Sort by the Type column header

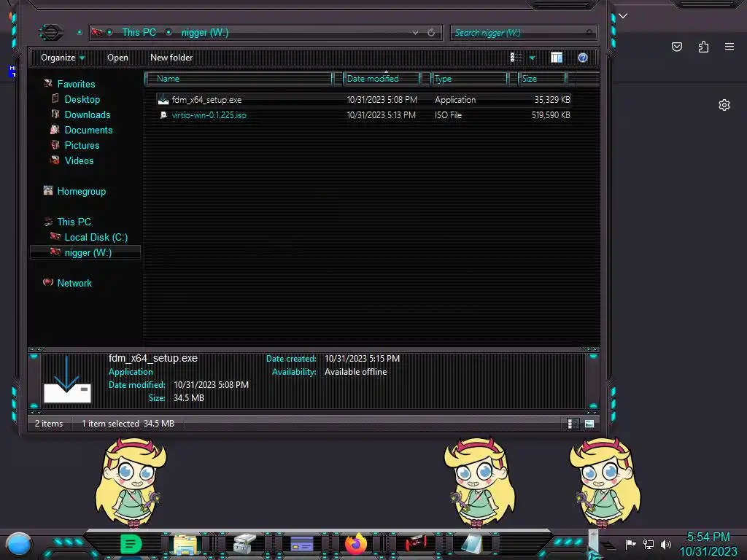(469, 79)
